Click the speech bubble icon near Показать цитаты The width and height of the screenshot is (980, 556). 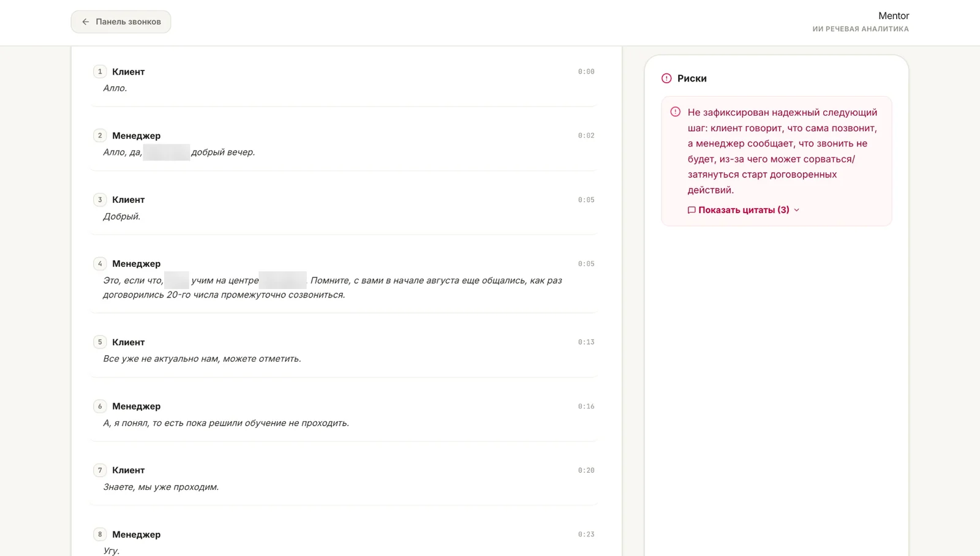pos(692,210)
